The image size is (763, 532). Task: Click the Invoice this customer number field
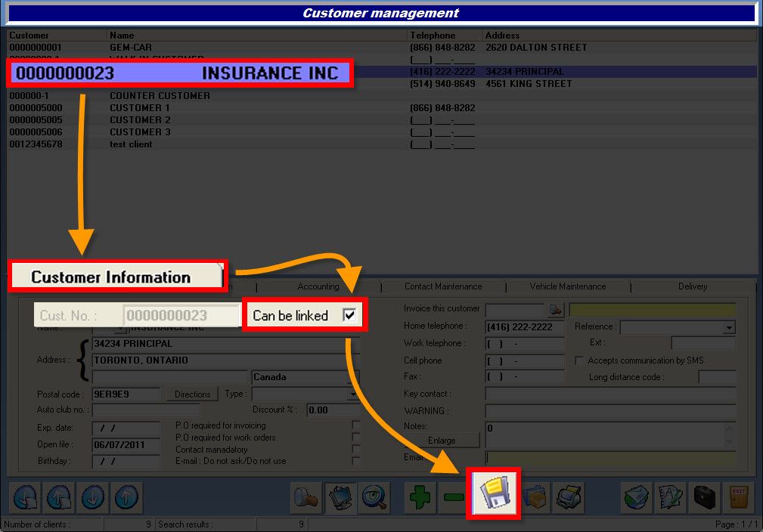515,309
